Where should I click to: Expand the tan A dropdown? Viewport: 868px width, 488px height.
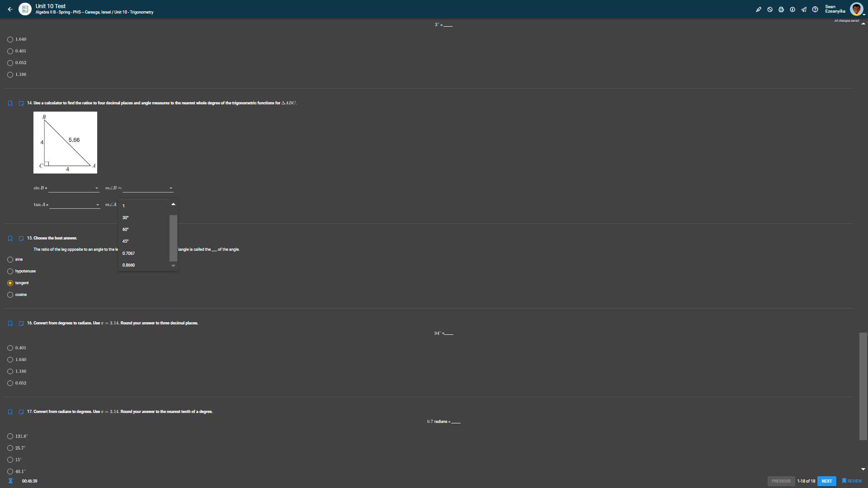click(x=75, y=205)
